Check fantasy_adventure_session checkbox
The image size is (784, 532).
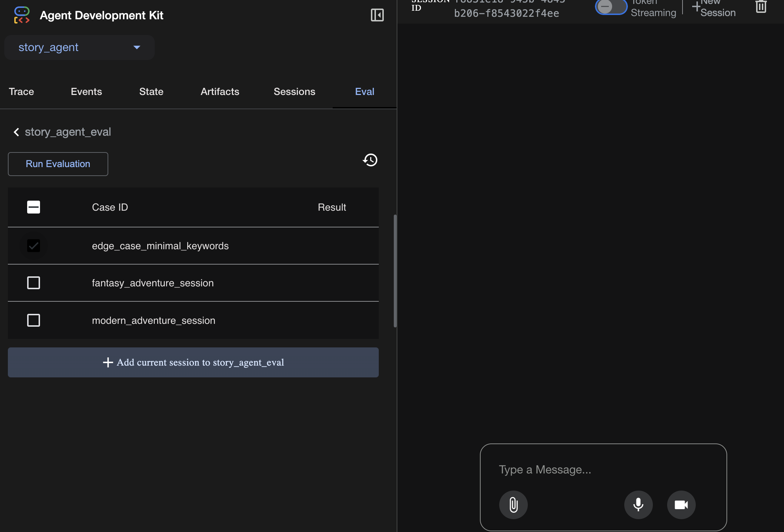(34, 283)
